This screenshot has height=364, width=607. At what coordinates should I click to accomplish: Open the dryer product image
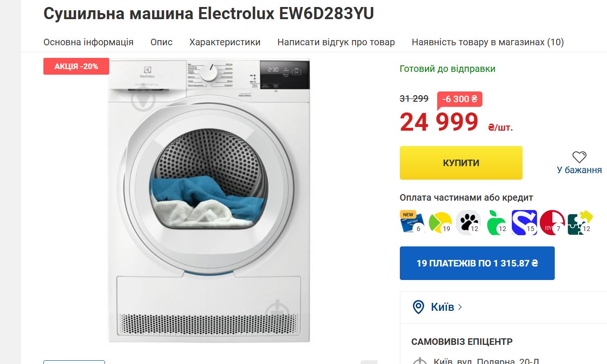[x=209, y=201]
